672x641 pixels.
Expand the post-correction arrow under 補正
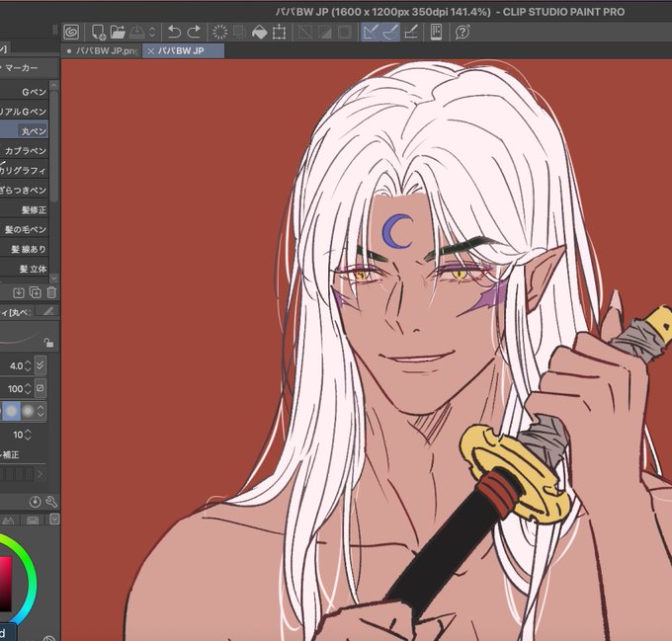(41, 474)
